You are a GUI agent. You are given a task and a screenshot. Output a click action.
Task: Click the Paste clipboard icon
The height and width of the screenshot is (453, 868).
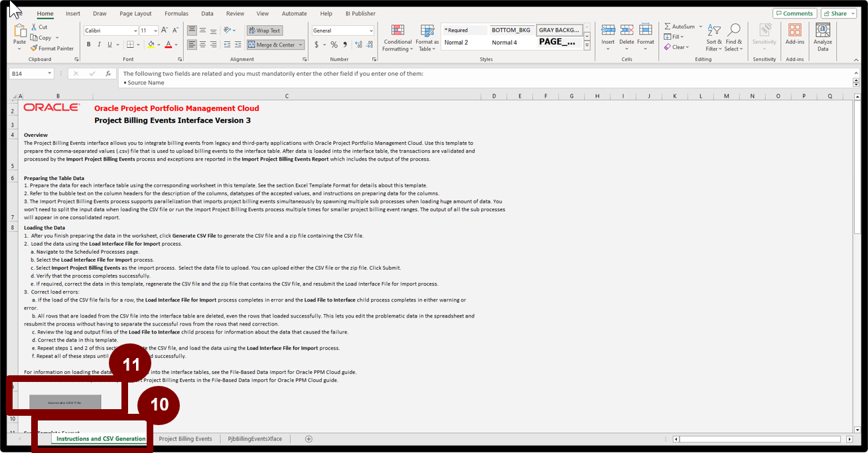[20, 31]
